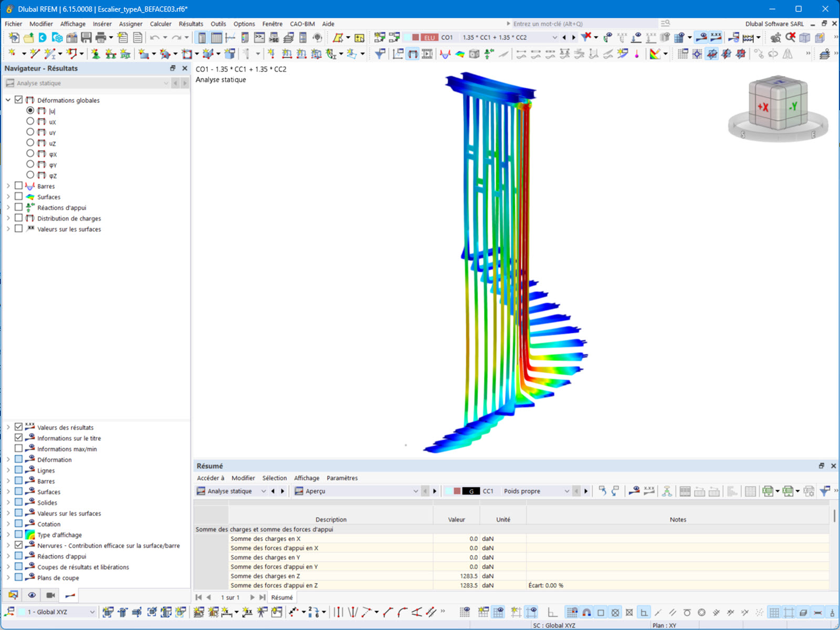Image resolution: width=840 pixels, height=630 pixels.
Task: Open Paramètres menu in Résumé panel
Action: tap(342, 478)
